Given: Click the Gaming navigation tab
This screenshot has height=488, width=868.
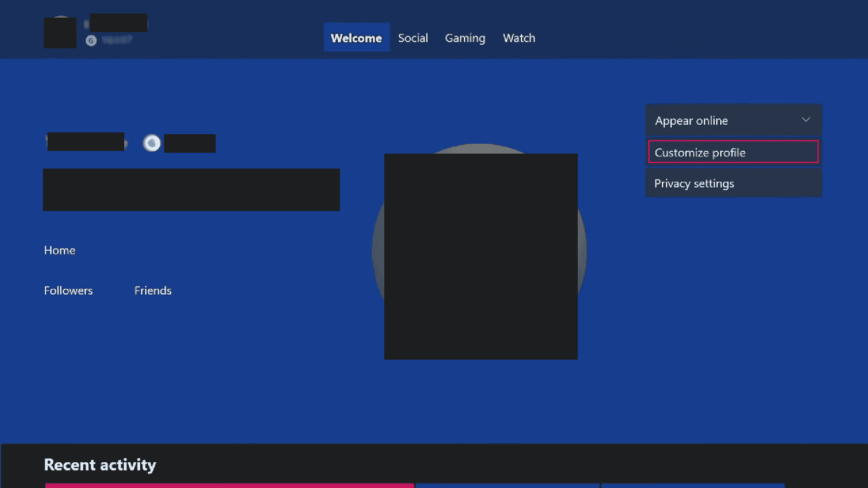Looking at the screenshot, I should tap(464, 38).
